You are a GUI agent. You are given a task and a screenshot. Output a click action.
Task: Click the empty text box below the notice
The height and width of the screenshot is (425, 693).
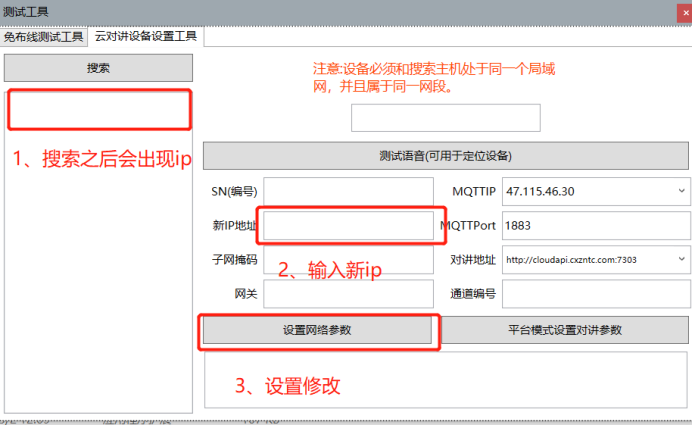pyautogui.click(x=446, y=118)
